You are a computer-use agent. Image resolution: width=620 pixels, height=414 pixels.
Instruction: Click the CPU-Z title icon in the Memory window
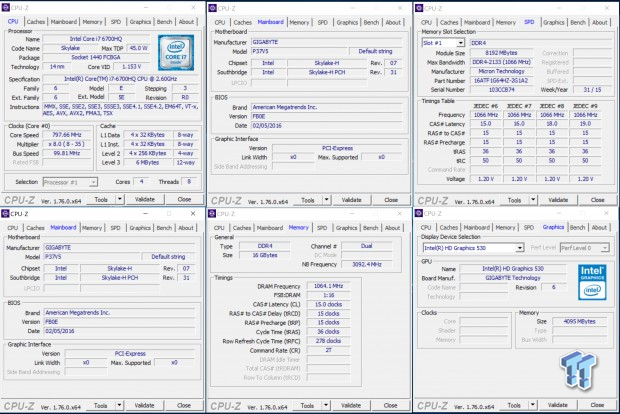coord(212,214)
